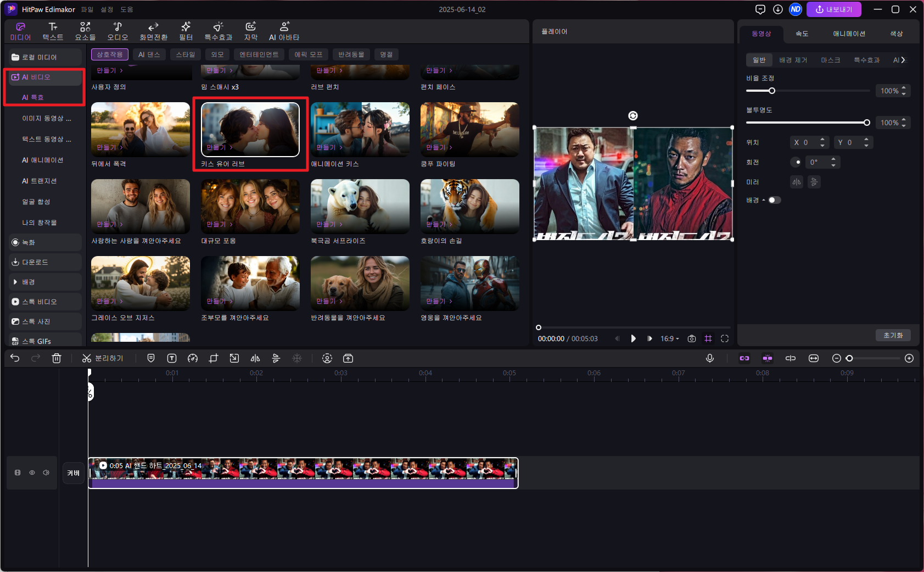Toggle the 배경 background switch
This screenshot has width=924, height=572.
coord(774,200)
